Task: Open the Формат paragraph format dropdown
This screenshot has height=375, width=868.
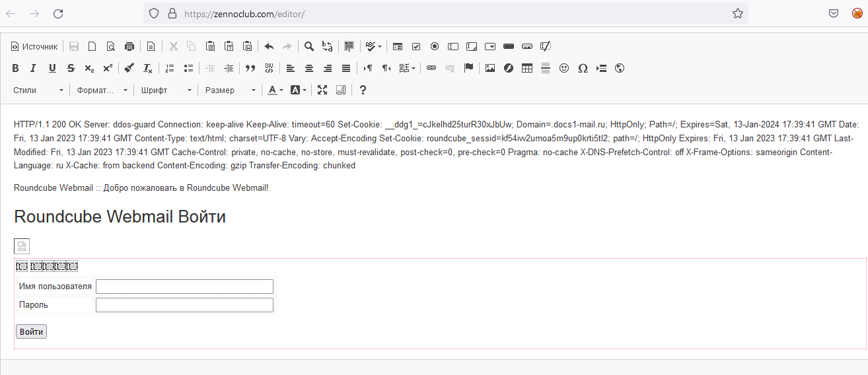Action: tap(102, 90)
